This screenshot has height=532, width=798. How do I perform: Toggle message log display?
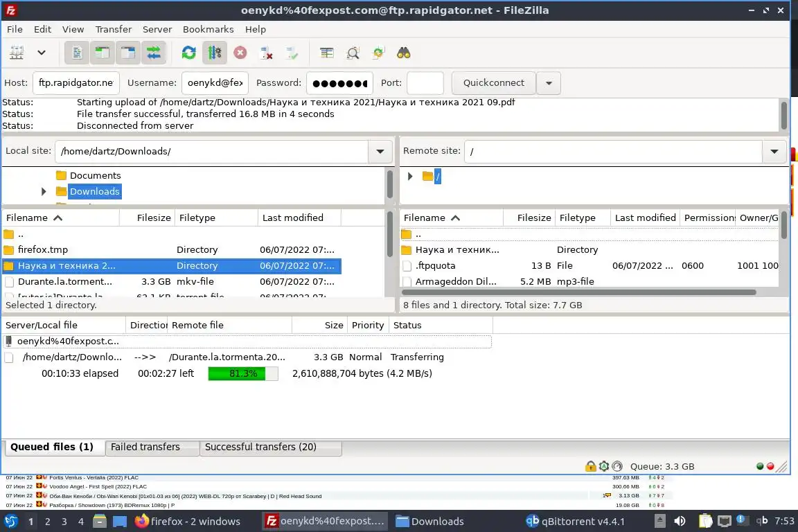pyautogui.click(x=77, y=53)
